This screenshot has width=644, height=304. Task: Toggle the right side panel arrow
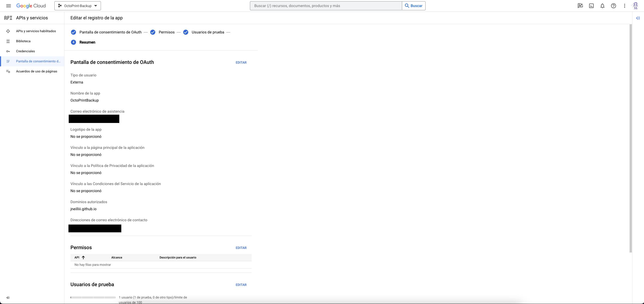pyautogui.click(x=638, y=18)
